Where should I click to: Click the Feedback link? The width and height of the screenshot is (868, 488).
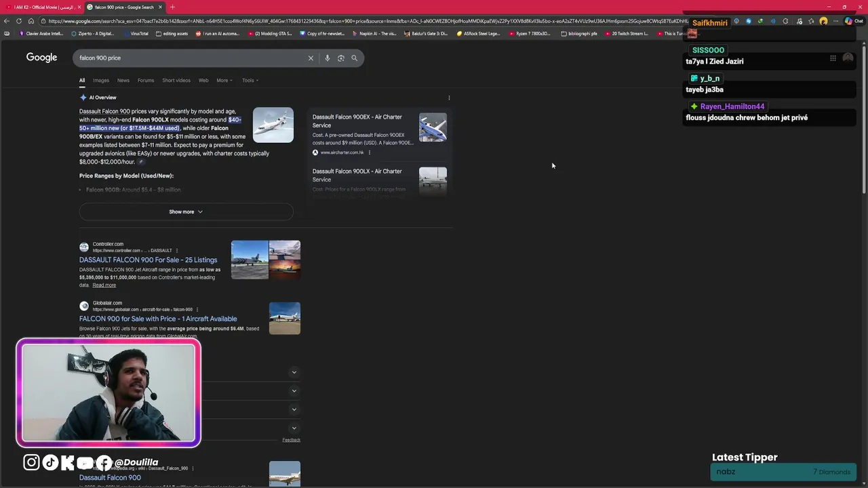(x=291, y=440)
